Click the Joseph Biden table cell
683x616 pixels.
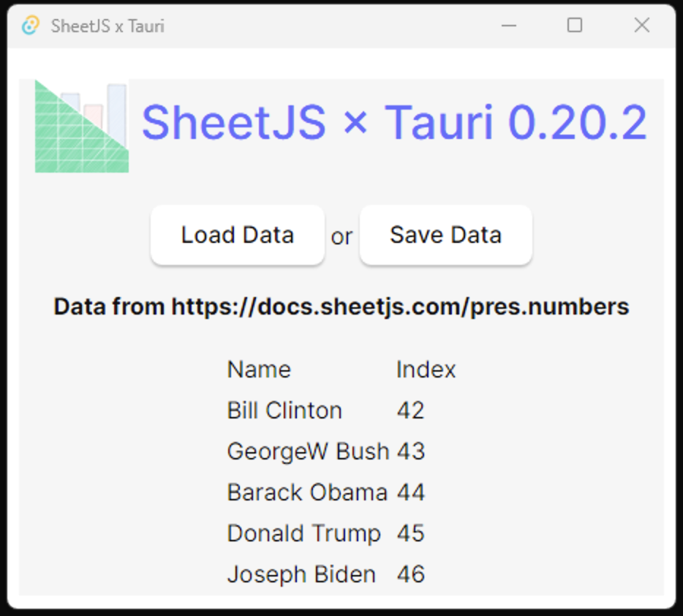pyautogui.click(x=301, y=574)
